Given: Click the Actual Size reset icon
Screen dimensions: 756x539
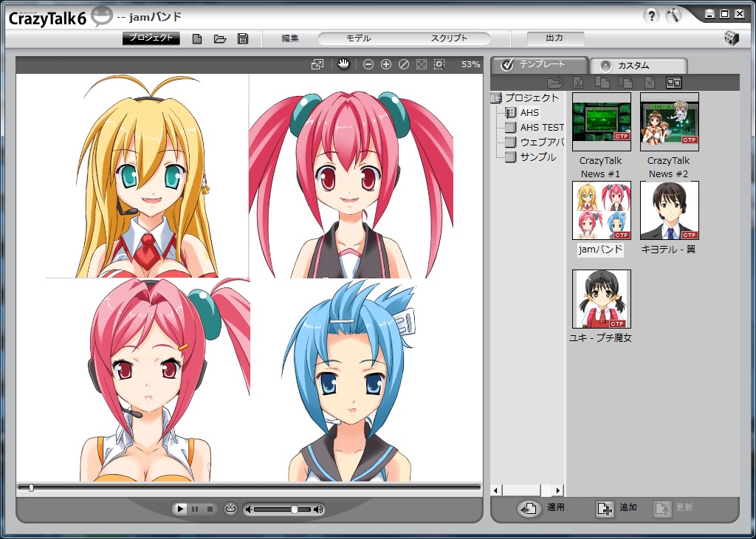Looking at the screenshot, I should pyautogui.click(x=403, y=64).
